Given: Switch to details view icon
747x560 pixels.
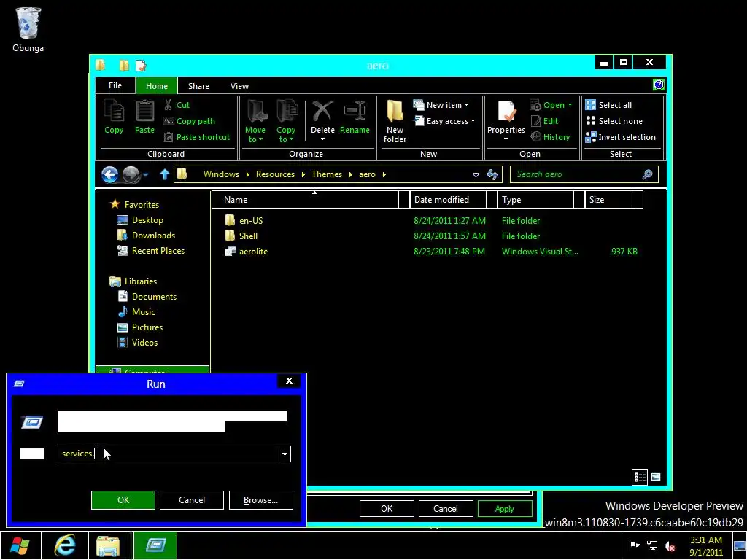Looking at the screenshot, I should (x=640, y=477).
